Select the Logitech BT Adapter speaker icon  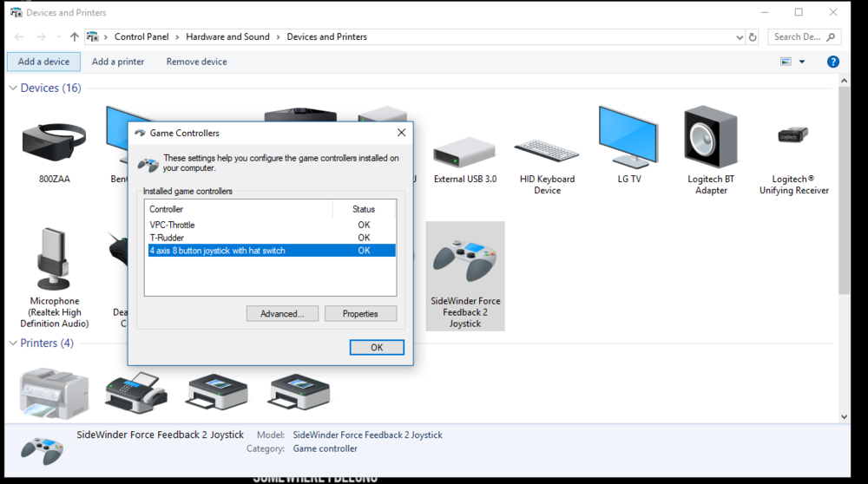(x=711, y=137)
